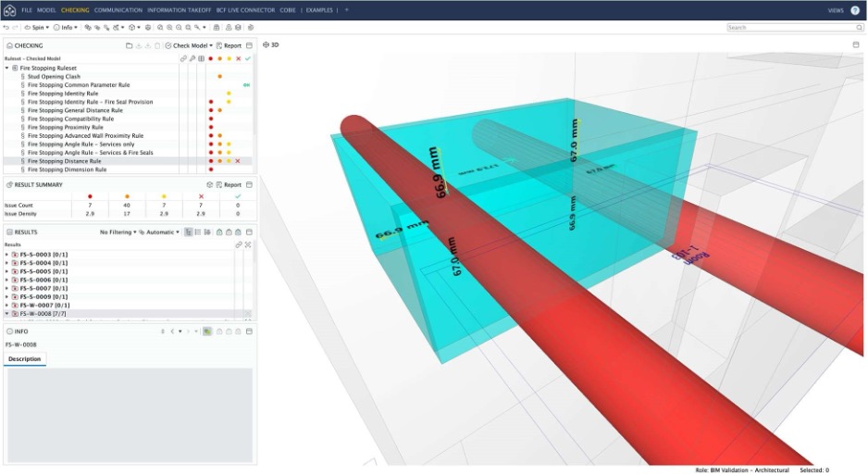This screenshot has height=476, width=868.
Task: Click the 3D view cube icon
Action: pyautogui.click(x=266, y=44)
